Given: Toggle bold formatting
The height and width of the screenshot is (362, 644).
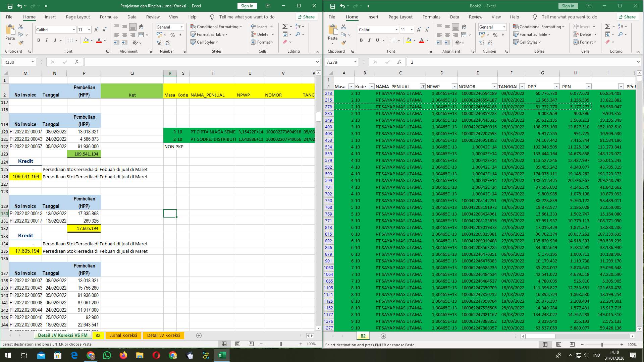Looking at the screenshot, I should (38, 40).
